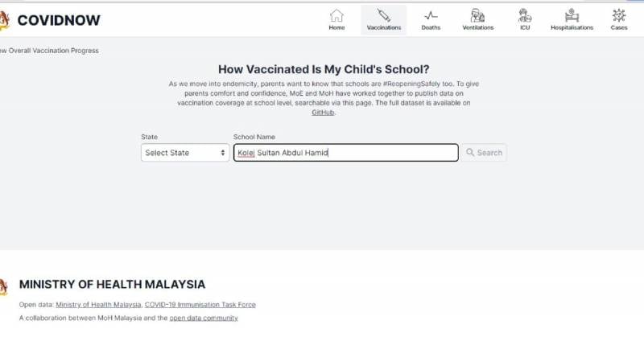Follow Ministry of Health Malaysia data link

point(98,305)
